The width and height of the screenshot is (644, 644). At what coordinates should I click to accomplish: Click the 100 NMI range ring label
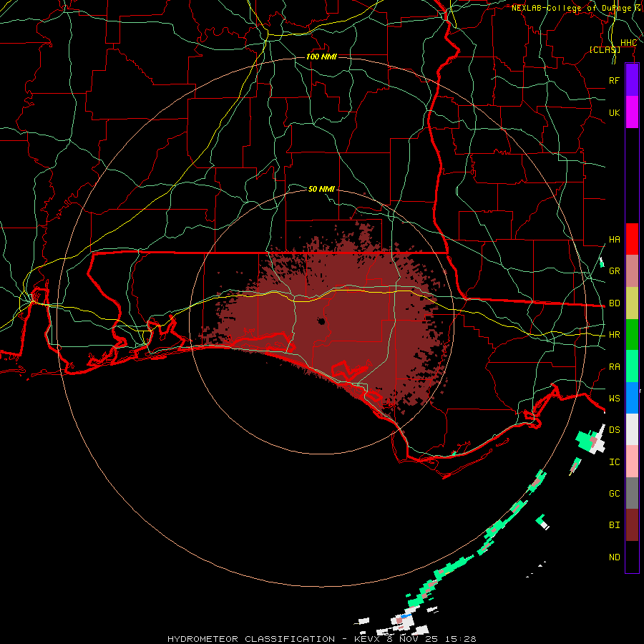[x=321, y=57]
